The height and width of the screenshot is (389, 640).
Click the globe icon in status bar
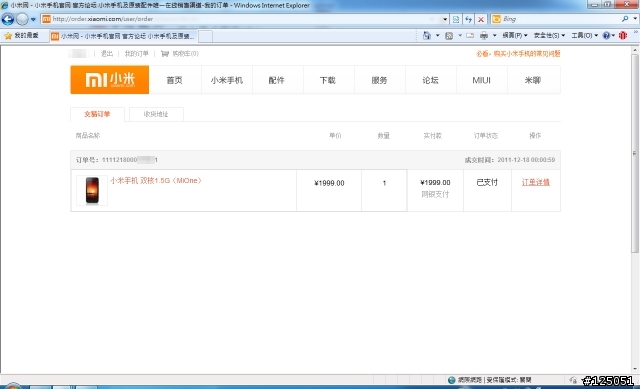click(451, 380)
